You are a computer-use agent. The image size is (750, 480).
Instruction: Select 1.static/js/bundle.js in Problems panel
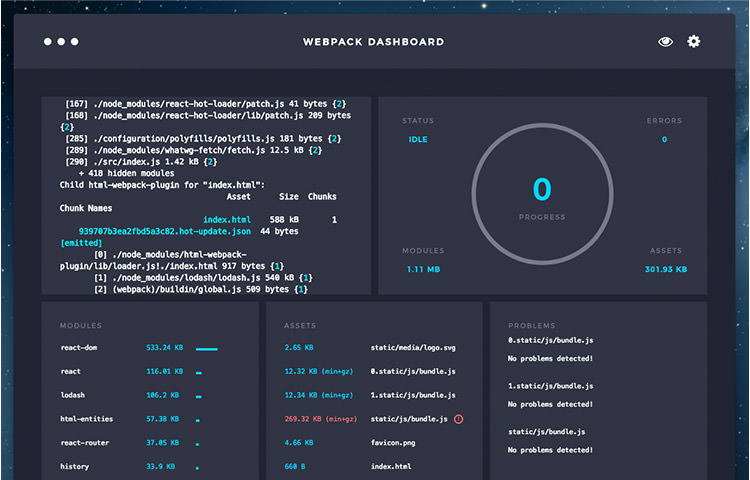[x=551, y=386]
